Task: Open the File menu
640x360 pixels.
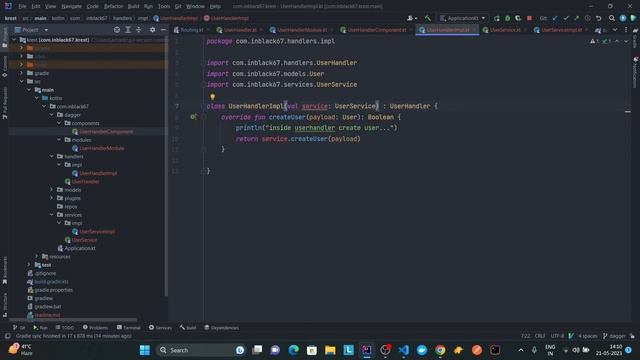Action: 22,6
